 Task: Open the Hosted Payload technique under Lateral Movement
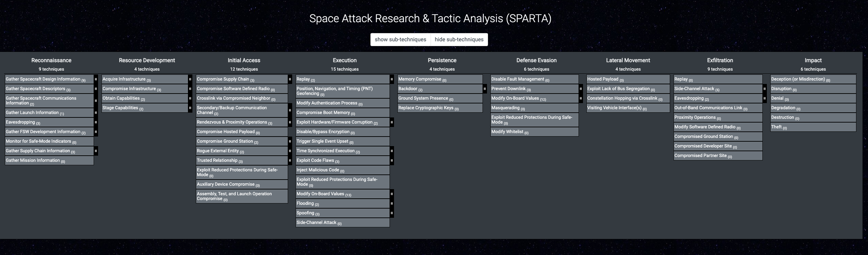coord(602,79)
